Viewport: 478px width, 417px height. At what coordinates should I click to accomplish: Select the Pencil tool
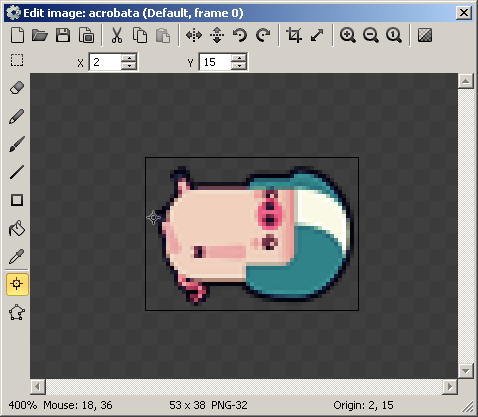pos(17,116)
